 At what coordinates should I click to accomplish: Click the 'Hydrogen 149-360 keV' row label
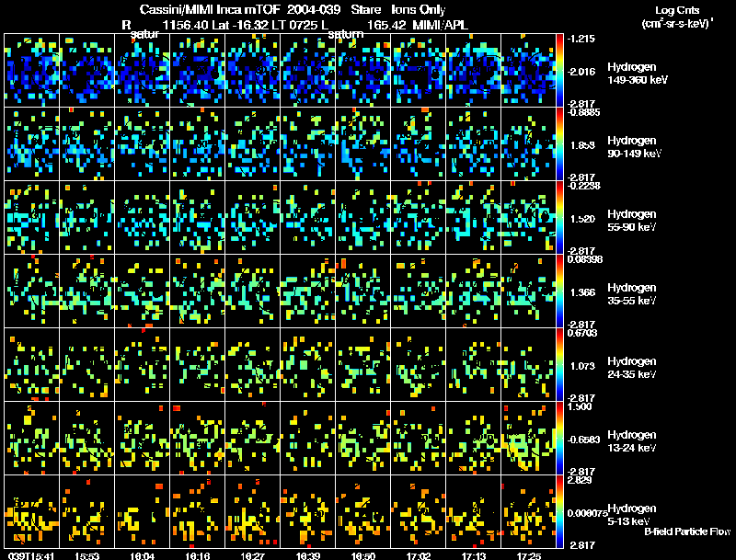(x=638, y=74)
